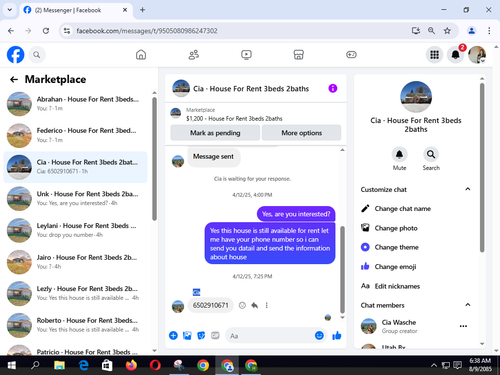This screenshot has width=500, height=375.
Task: Open the Facebook search icon
Action: tap(37, 55)
